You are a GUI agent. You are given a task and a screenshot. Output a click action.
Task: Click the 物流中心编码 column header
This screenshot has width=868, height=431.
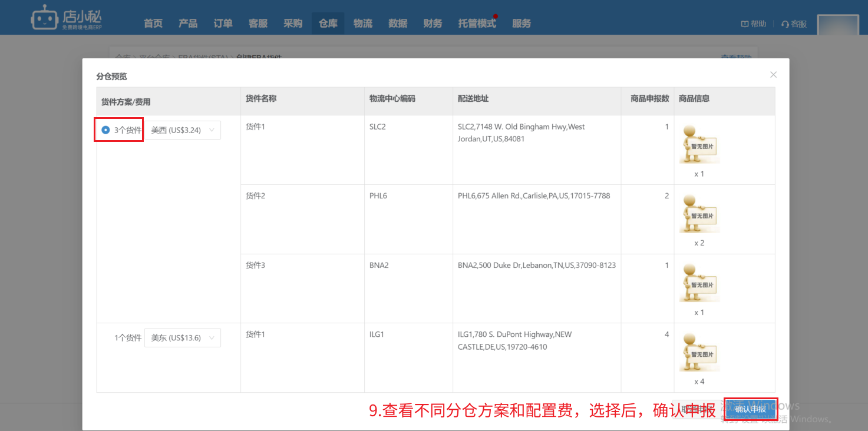392,98
